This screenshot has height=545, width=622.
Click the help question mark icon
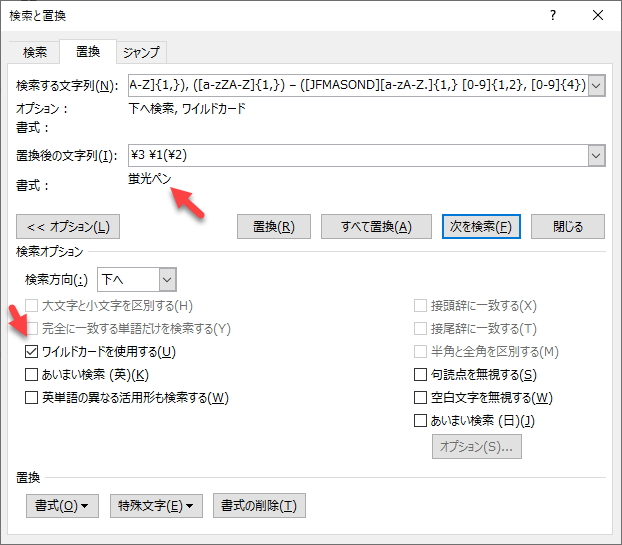(x=552, y=15)
